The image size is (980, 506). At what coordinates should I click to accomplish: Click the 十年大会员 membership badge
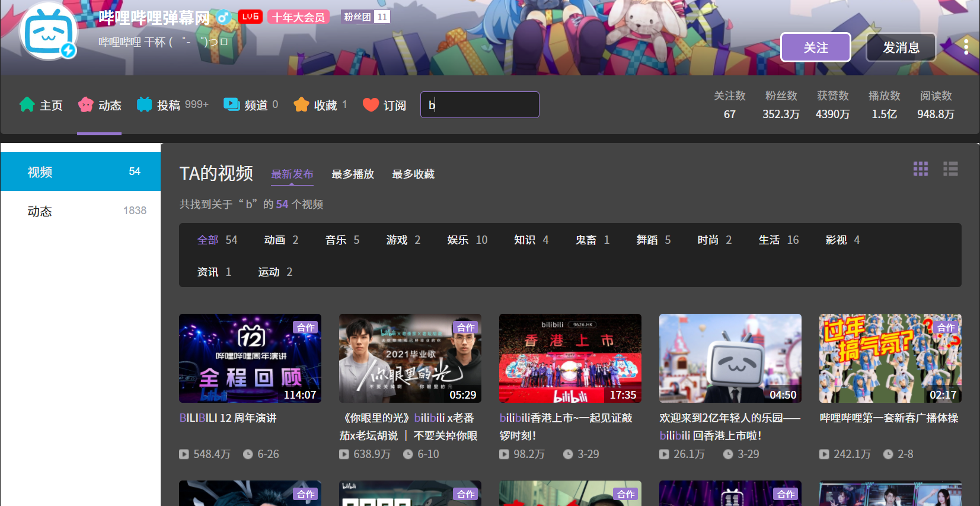coord(298,17)
